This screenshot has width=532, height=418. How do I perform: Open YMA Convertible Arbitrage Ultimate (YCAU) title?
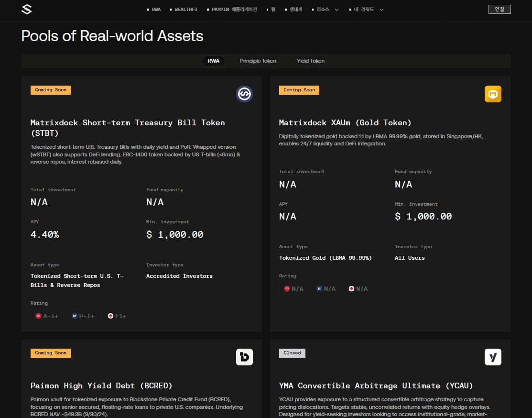pyautogui.click(x=376, y=386)
